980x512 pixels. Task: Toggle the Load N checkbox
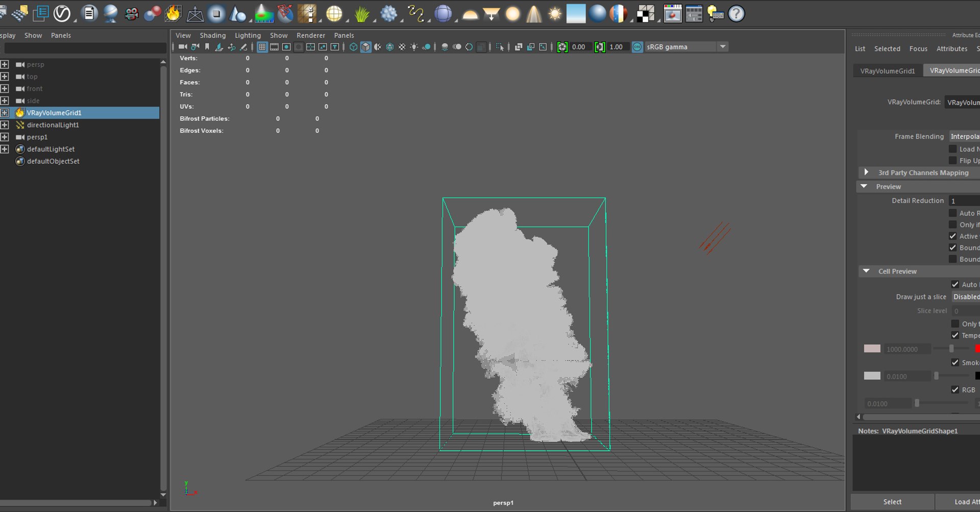pos(952,149)
